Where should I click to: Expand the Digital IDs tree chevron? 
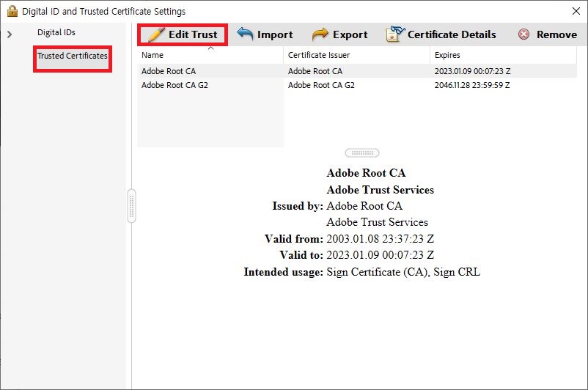tap(10, 34)
